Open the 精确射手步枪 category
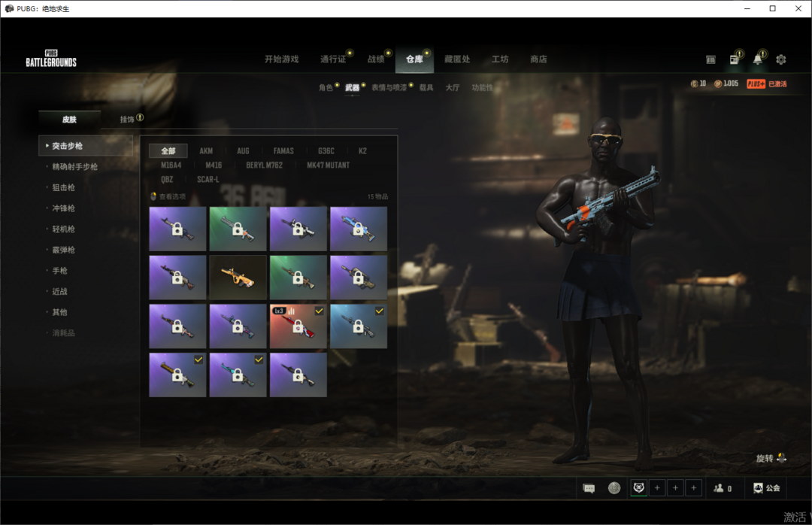Viewport: 812px width, 525px height. tap(74, 167)
